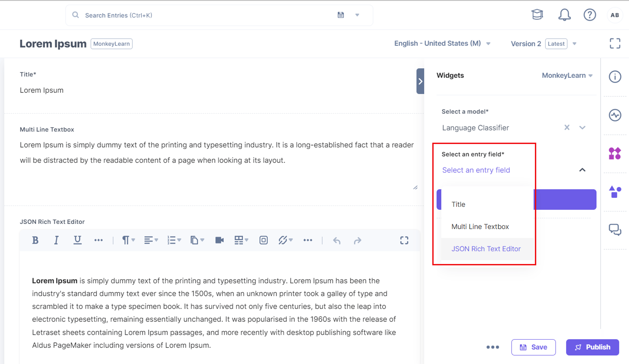Open the insert table dropdown

tap(241, 240)
